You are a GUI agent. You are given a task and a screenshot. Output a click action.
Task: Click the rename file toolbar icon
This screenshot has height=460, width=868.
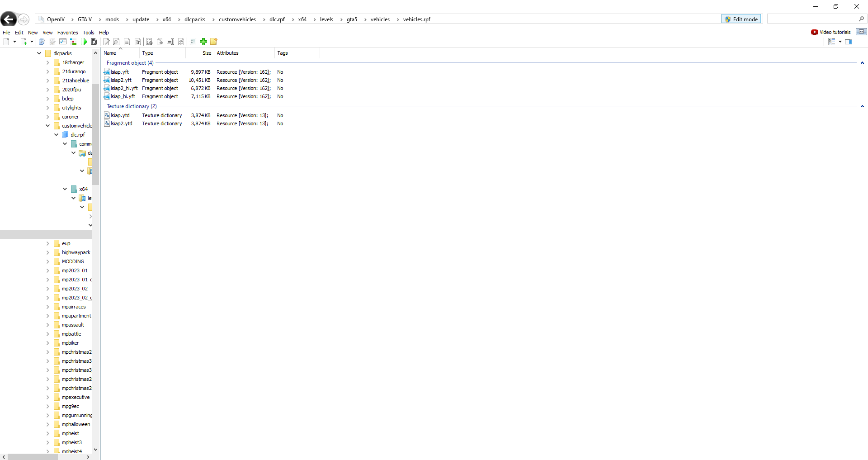[170, 42]
